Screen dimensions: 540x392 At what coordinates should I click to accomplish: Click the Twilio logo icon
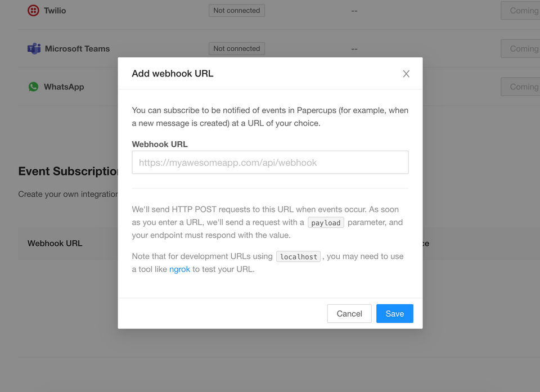point(33,10)
